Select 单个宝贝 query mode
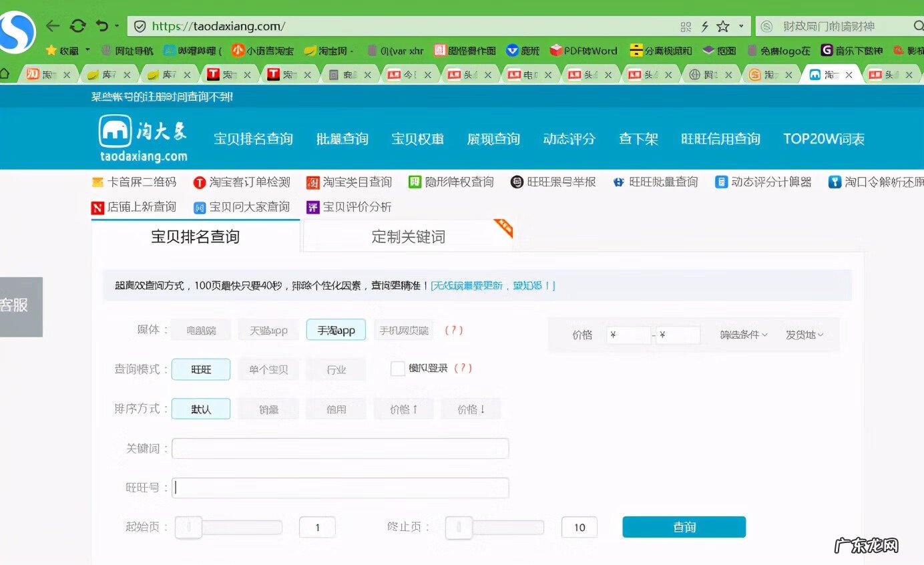The width and height of the screenshot is (924, 565). point(268,369)
